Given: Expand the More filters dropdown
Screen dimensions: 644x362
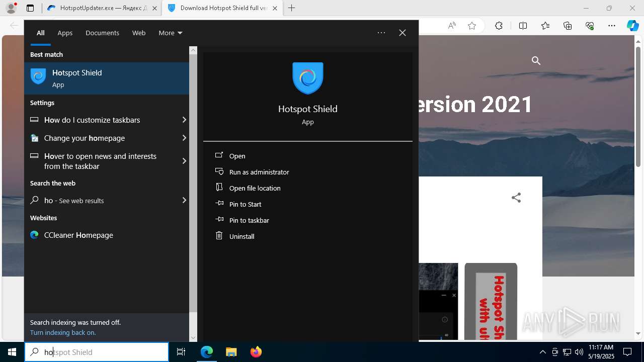Looking at the screenshot, I should pos(171,33).
